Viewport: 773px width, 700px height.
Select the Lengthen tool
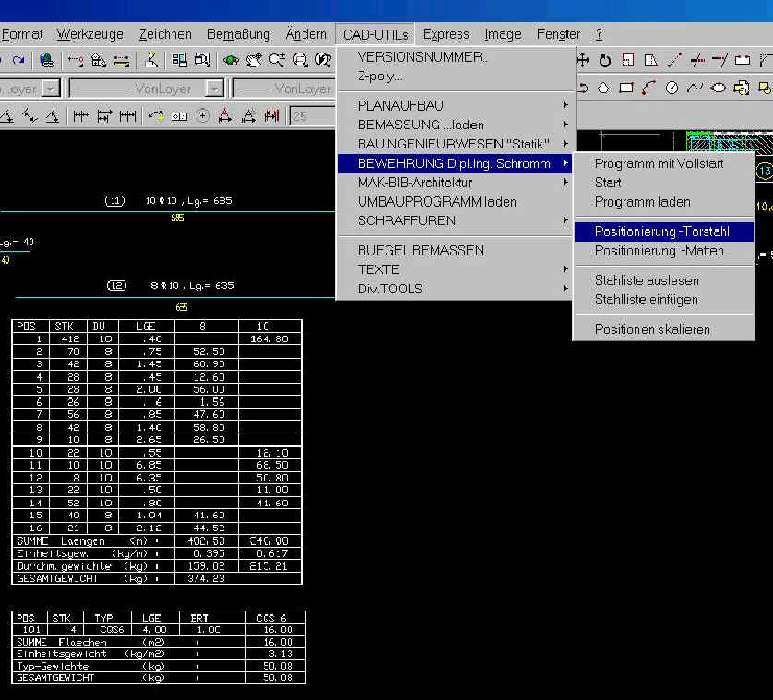point(674,60)
